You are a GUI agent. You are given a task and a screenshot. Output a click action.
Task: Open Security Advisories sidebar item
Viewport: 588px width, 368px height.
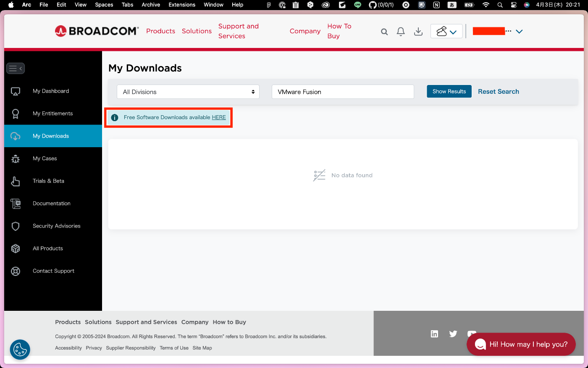(57, 226)
